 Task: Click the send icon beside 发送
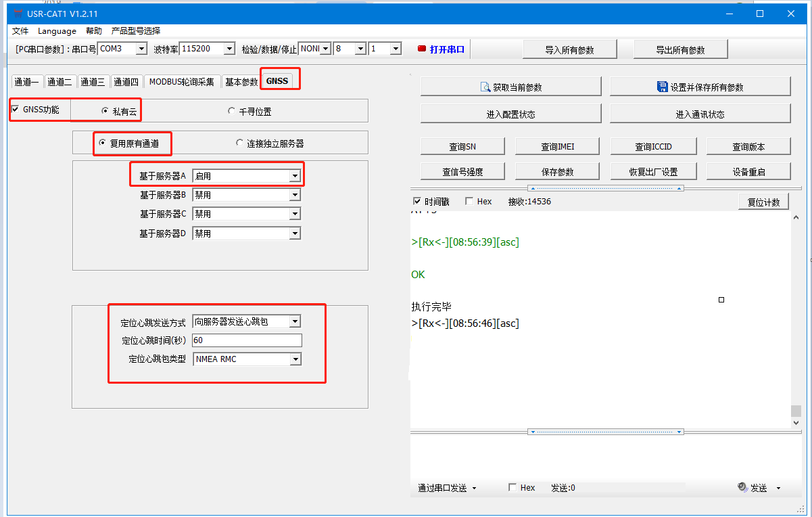[x=742, y=487]
